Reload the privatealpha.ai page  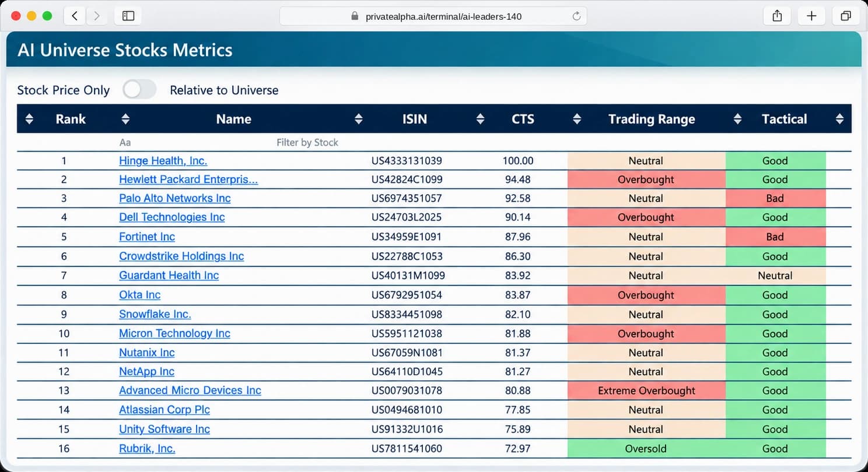pos(576,16)
